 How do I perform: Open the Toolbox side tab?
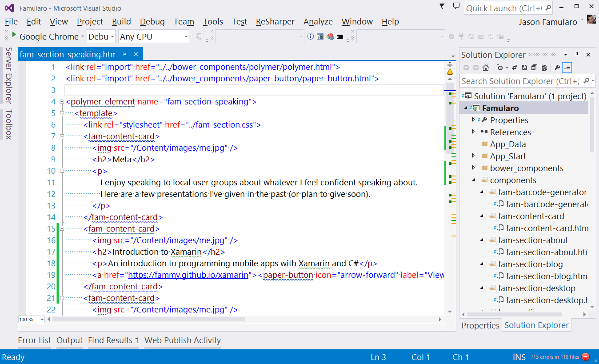tap(9, 124)
